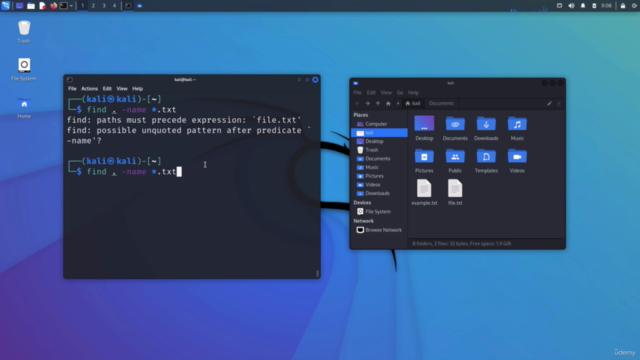This screenshot has width=640, height=360.
Task: Select Music in the Places sidebar
Action: (379, 167)
